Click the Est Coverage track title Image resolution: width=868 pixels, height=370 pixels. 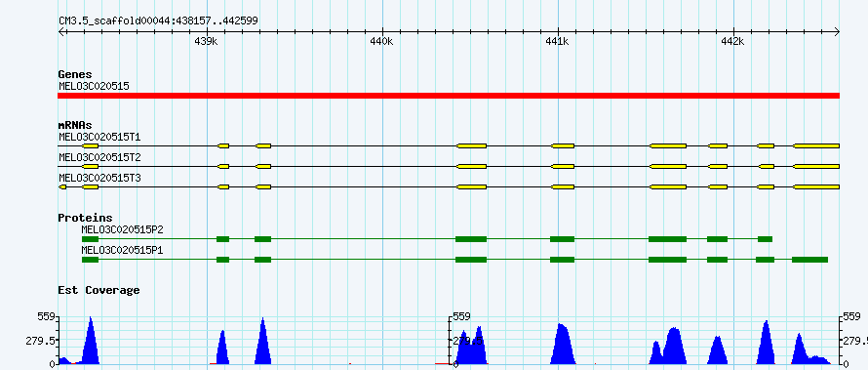click(99, 290)
